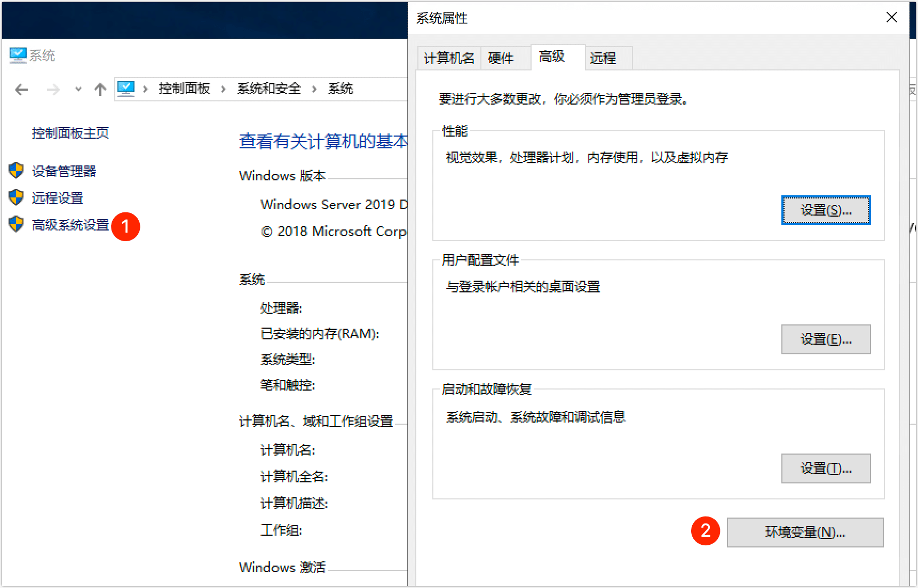Image resolution: width=918 pixels, height=588 pixels.
Task: Click the shield icon beside 设备管理器
Action: coord(17,171)
